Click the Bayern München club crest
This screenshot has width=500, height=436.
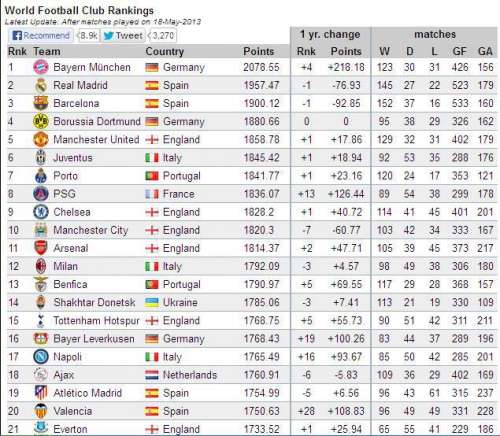coord(41,67)
